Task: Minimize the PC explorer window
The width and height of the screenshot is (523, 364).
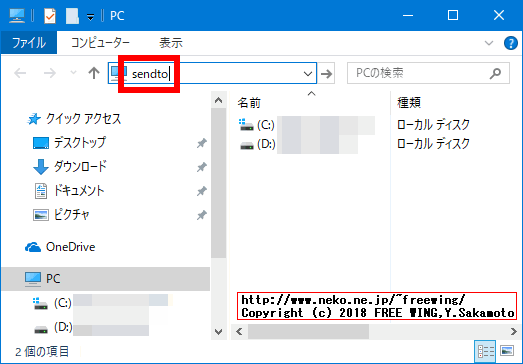Action: pyautogui.click(x=408, y=15)
